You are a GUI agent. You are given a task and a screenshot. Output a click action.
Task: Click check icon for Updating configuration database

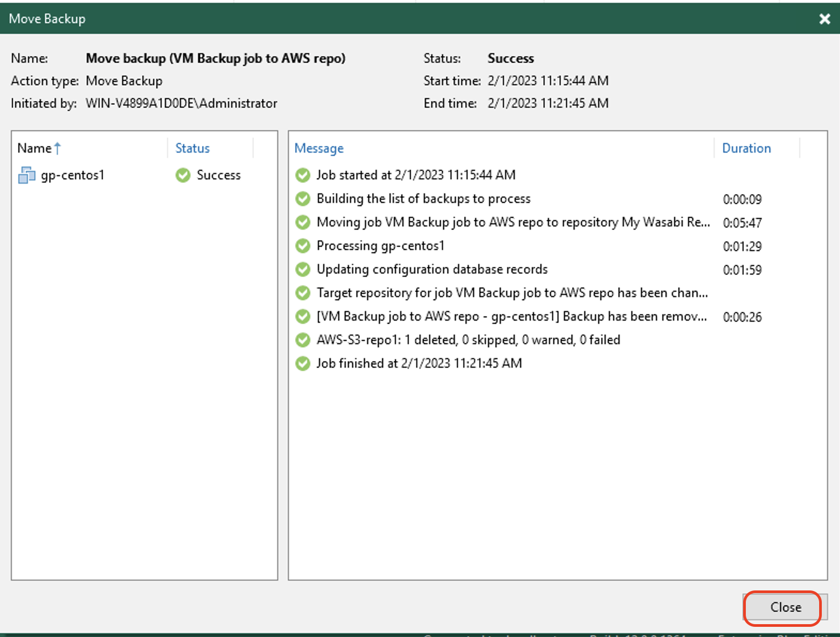(x=303, y=269)
